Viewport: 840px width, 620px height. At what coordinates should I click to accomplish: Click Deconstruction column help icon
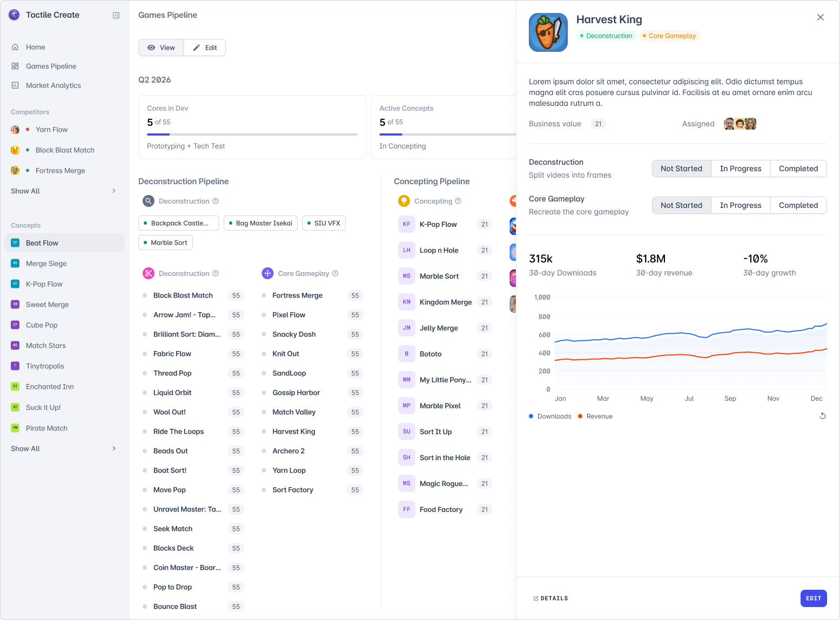[x=216, y=273]
